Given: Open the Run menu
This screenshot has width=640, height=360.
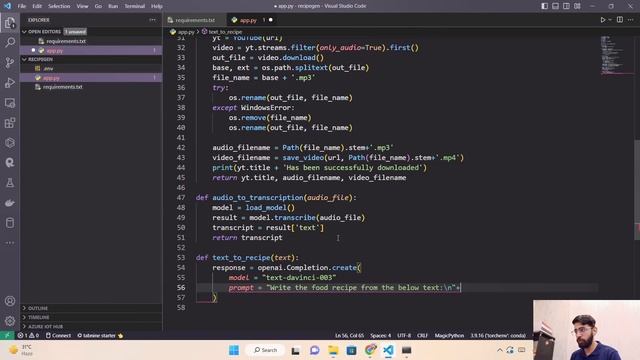Looking at the screenshot, I should 113,6.
